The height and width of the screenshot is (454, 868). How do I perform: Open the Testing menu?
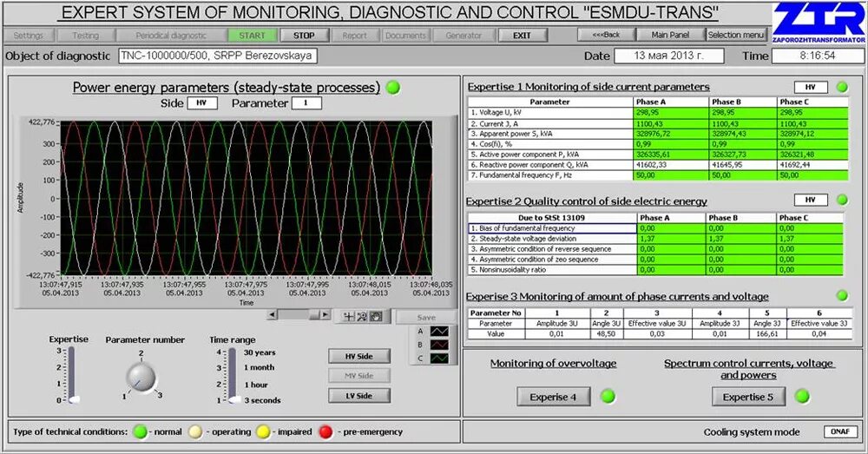point(86,36)
